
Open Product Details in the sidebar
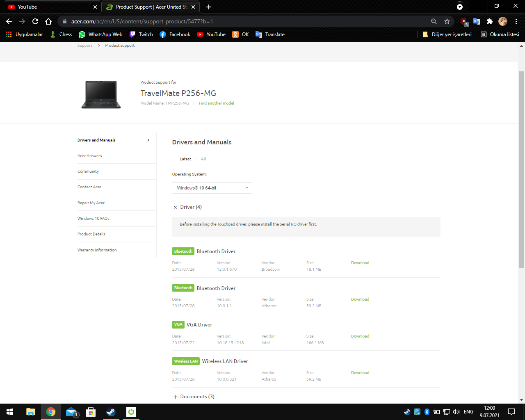[x=91, y=234]
